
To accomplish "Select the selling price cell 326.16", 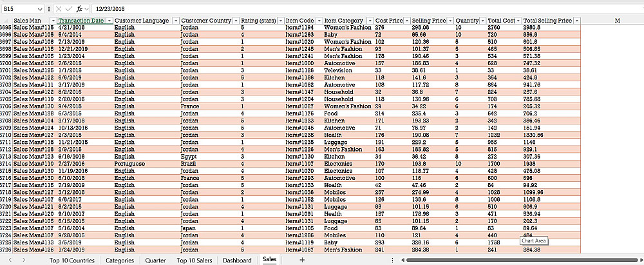I will [433, 243].
